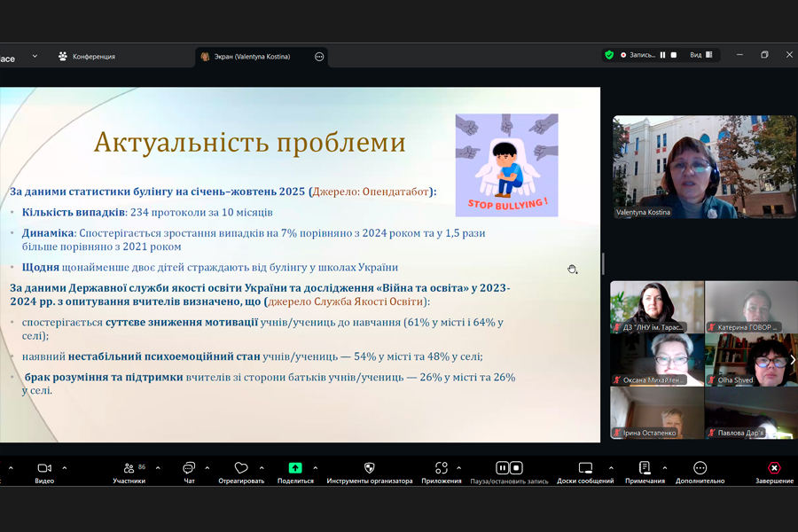Select the Экран (Valentyna Kostina) tab
The image size is (798, 532).
tap(253, 57)
